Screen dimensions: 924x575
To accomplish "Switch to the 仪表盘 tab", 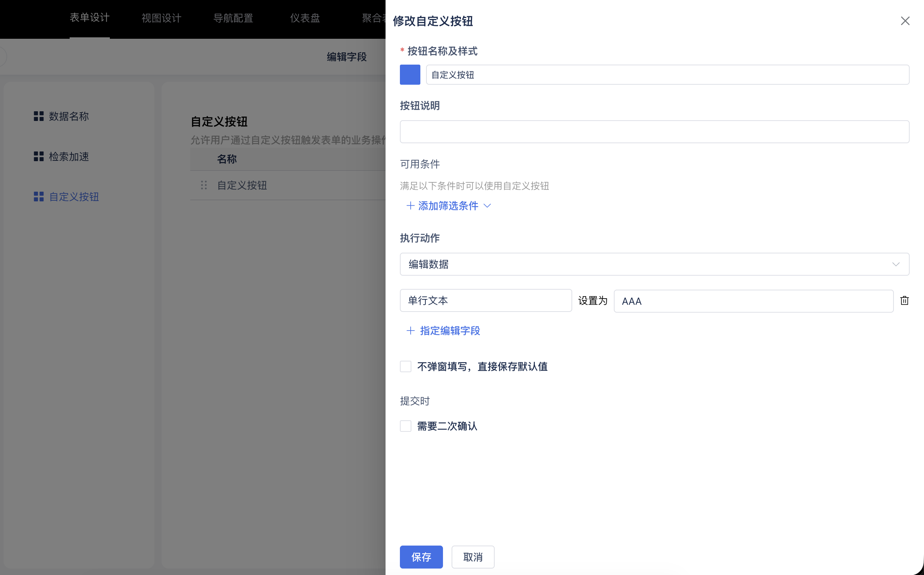I will tap(304, 18).
